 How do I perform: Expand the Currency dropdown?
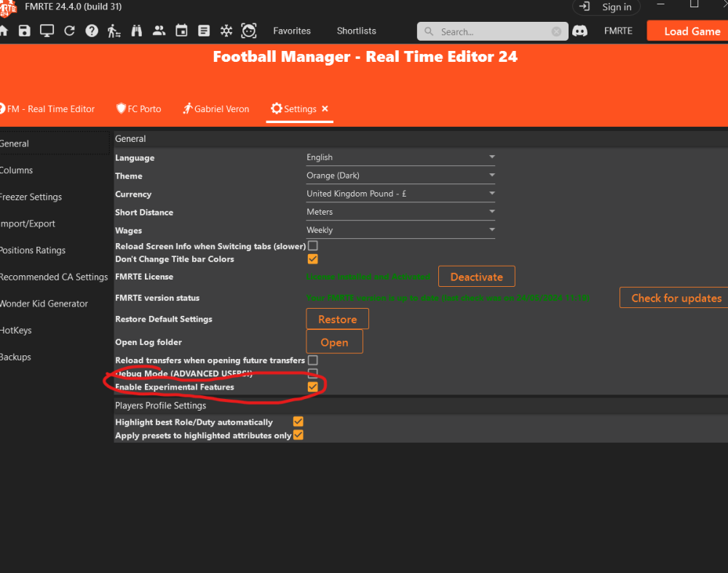pyautogui.click(x=400, y=194)
